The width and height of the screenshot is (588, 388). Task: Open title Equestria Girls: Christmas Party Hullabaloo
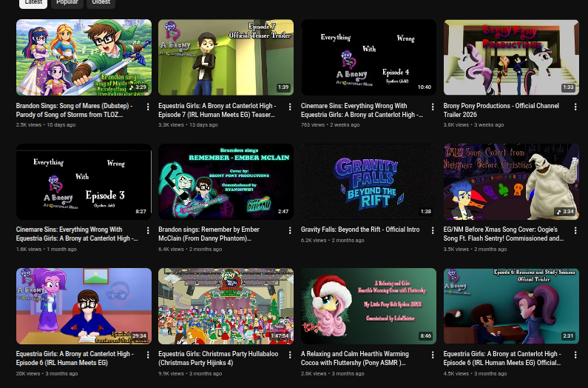(218, 358)
